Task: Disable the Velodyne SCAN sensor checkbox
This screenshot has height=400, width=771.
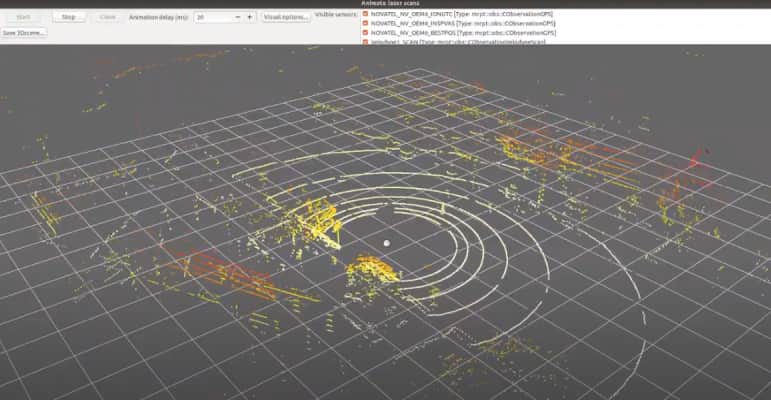Action: [366, 42]
